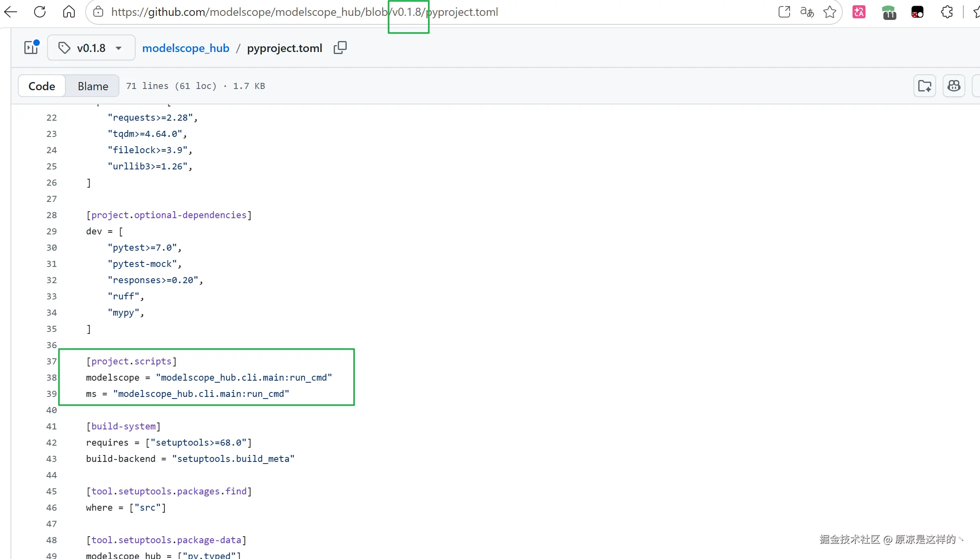Click the modelscope script entry line
This screenshot has height=559, width=980.
coord(209,377)
